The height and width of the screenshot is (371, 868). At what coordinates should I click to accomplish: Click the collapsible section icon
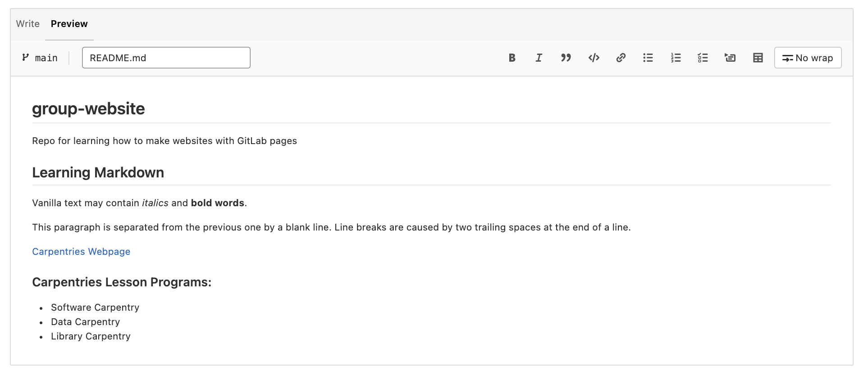click(x=730, y=58)
